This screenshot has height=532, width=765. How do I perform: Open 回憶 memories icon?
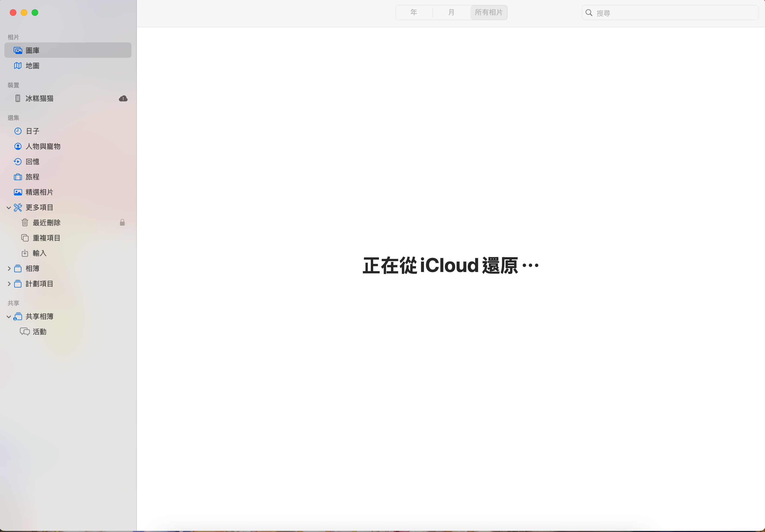tap(18, 162)
